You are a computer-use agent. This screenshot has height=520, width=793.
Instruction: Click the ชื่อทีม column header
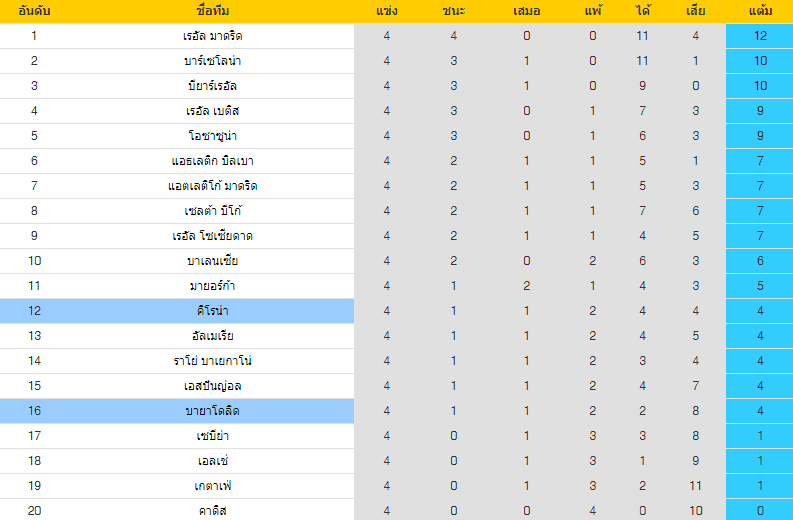pyautogui.click(x=212, y=11)
